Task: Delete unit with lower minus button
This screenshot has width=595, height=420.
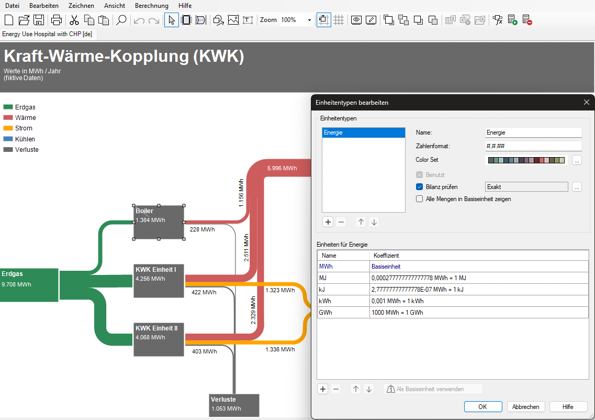Action: [336, 389]
